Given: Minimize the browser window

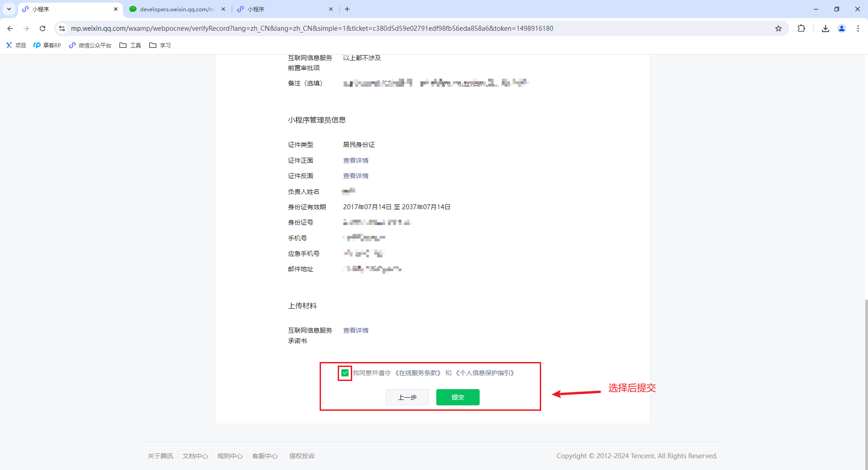Looking at the screenshot, I should point(816,9).
